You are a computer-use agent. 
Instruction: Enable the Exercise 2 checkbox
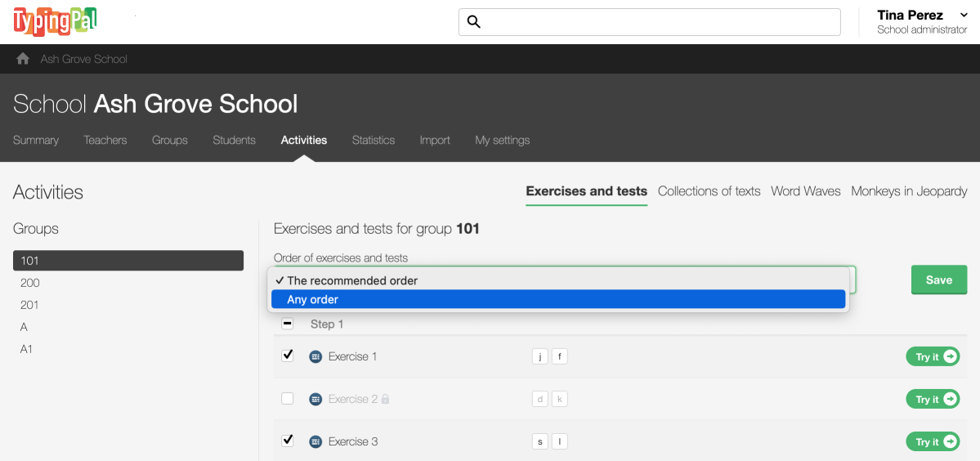[288, 399]
